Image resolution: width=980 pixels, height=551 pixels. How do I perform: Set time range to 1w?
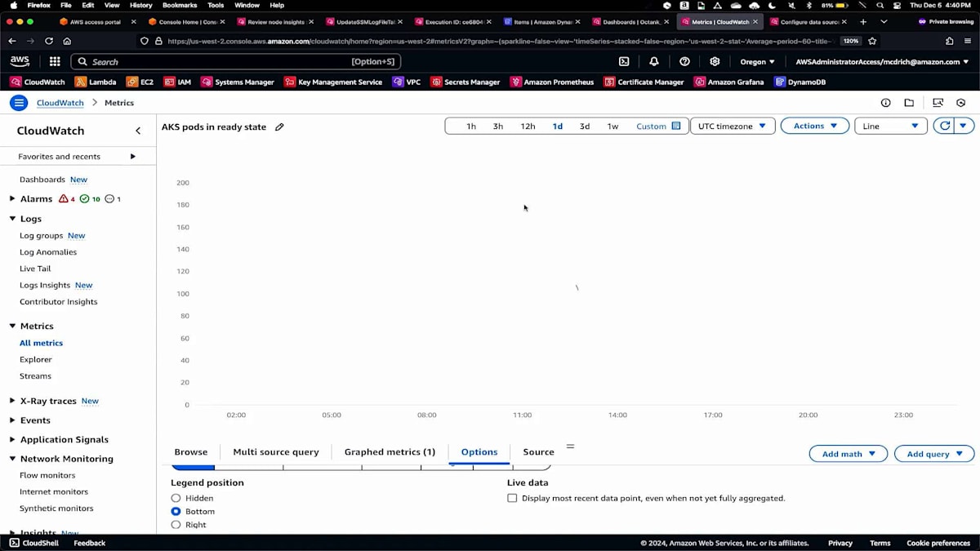tap(612, 127)
